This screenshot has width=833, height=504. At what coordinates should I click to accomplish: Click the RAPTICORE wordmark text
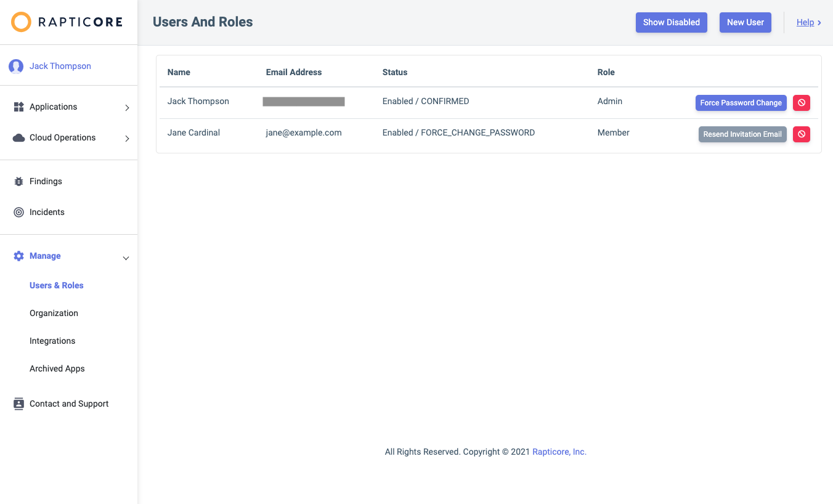[x=80, y=22]
